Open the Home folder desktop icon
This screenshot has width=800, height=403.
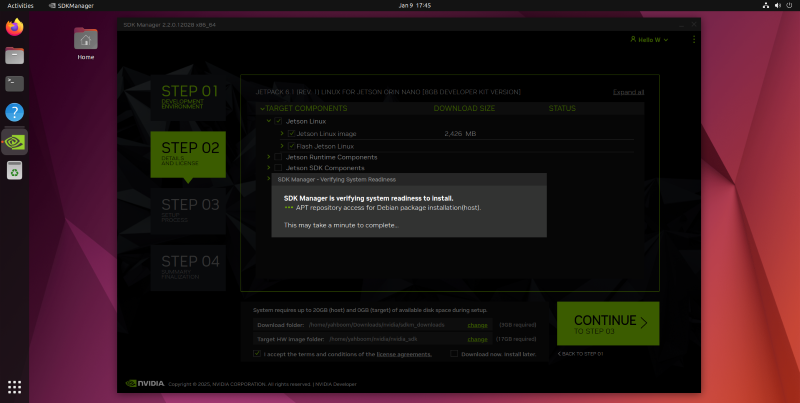(x=86, y=40)
